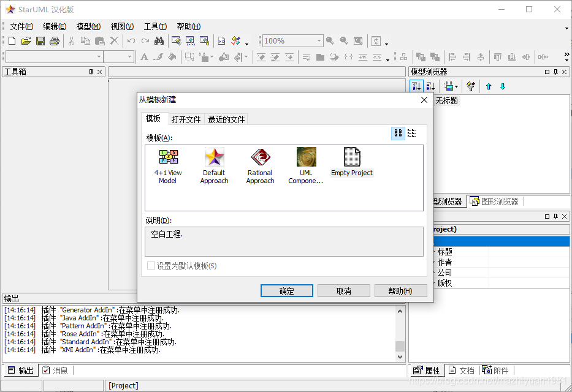Screen dimensions: 572x392
Task: Click the 作者 property row
Action: click(501, 262)
